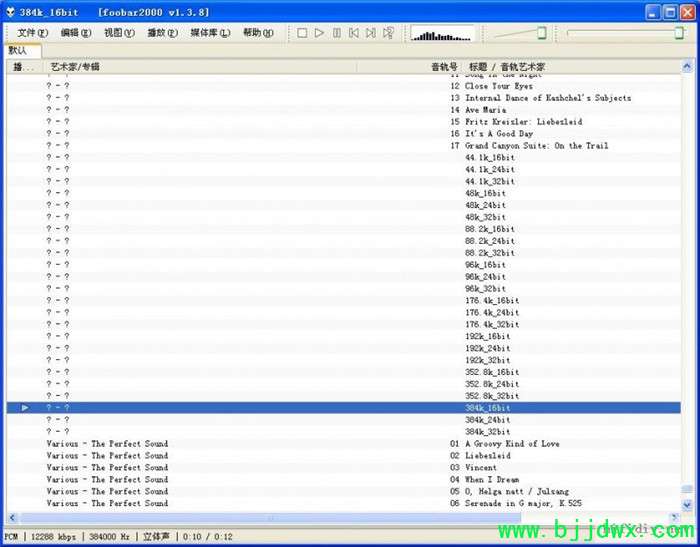Click the vertical scrollbar up arrow

[687, 67]
